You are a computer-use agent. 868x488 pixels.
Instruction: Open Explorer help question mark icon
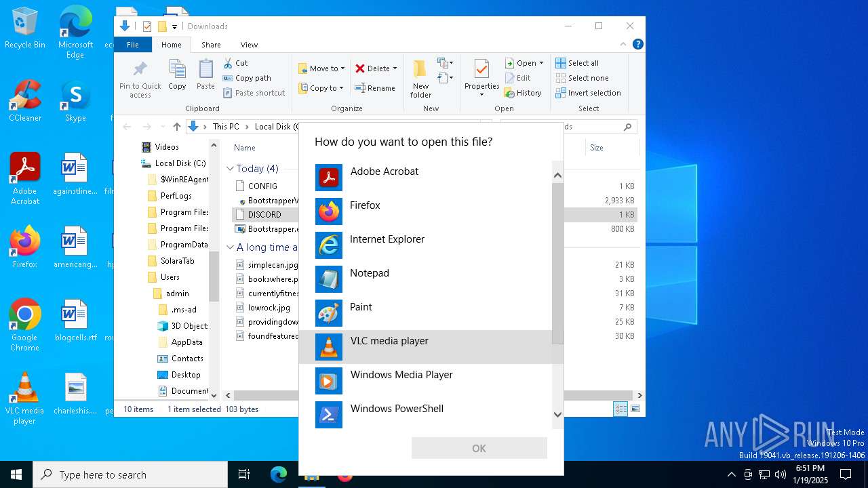637,44
